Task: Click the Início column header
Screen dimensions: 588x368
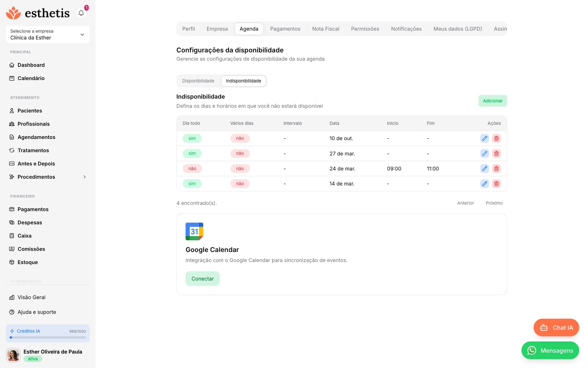Action: click(x=392, y=123)
